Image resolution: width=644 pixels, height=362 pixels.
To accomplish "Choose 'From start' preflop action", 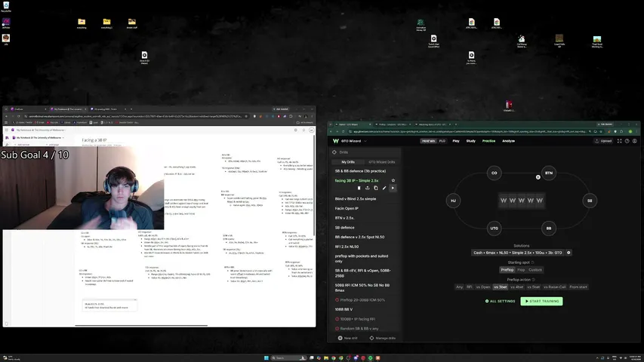I will (x=578, y=287).
